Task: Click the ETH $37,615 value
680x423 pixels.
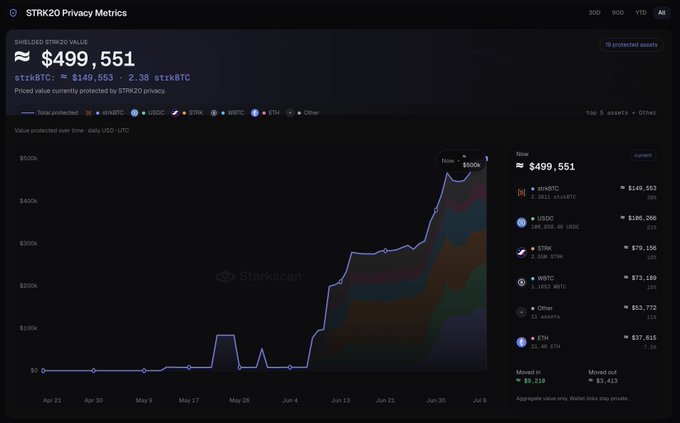Action: [640, 338]
